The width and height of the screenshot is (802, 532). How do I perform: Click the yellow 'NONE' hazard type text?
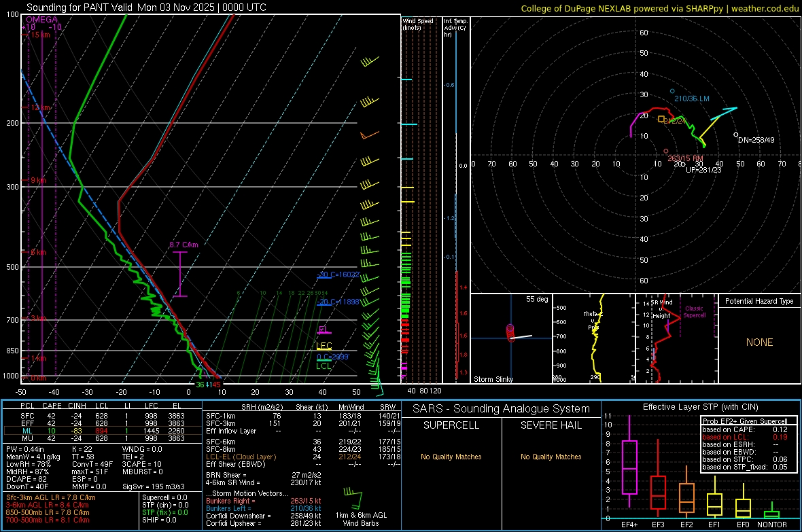(759, 342)
